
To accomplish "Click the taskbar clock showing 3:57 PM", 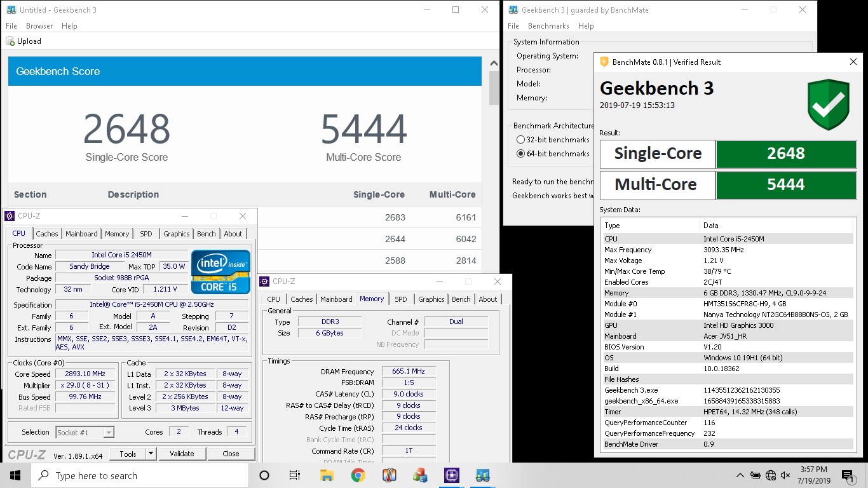I will pyautogui.click(x=814, y=475).
